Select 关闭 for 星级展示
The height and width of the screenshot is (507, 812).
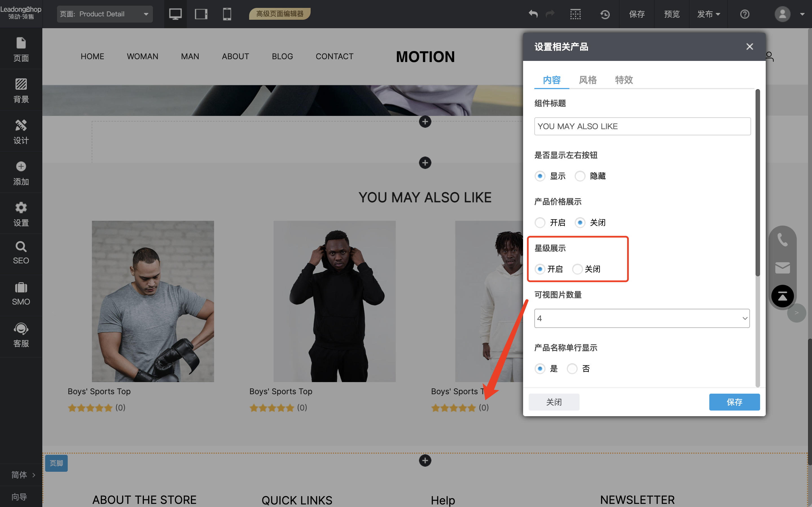(x=577, y=269)
